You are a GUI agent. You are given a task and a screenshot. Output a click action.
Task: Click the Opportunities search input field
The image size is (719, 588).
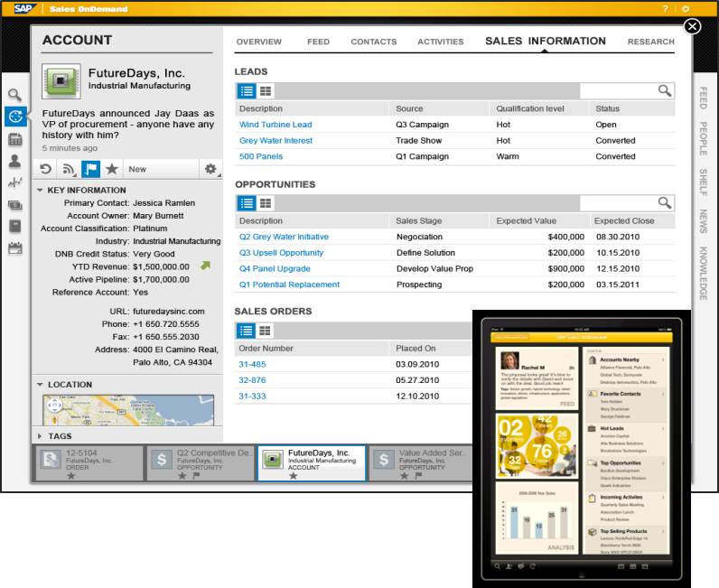pos(618,202)
